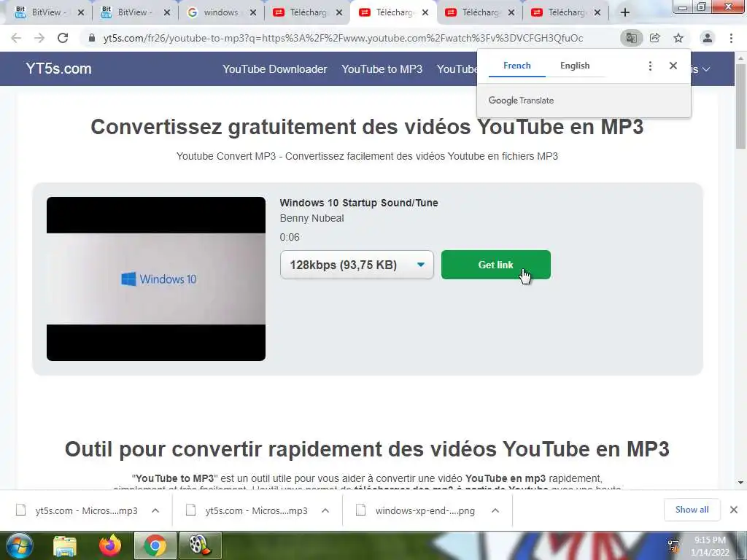The width and height of the screenshot is (747, 560).
Task: Click Chrome taskbar icon
Action: coord(155,545)
